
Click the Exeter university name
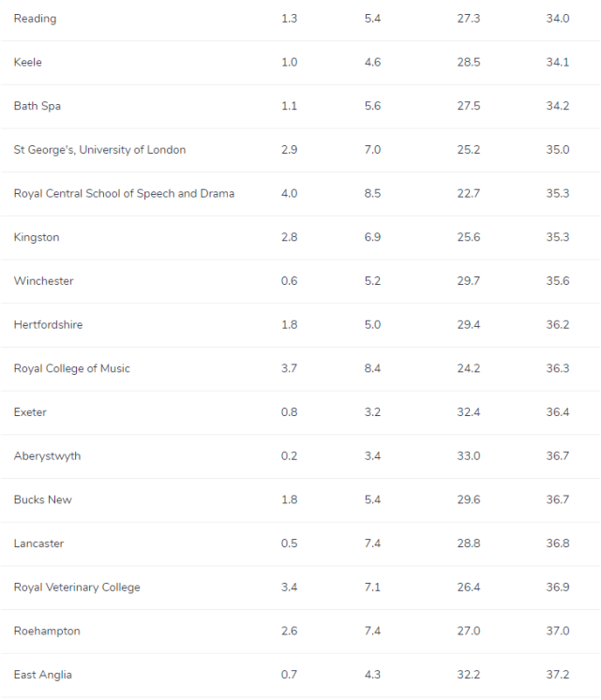pos(30,412)
